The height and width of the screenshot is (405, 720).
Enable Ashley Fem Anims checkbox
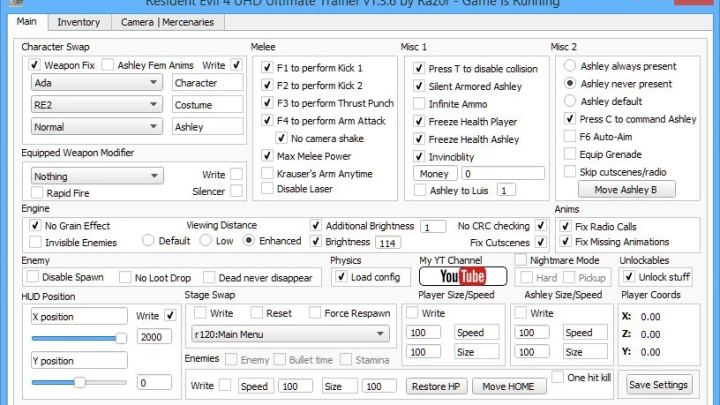[x=107, y=65]
